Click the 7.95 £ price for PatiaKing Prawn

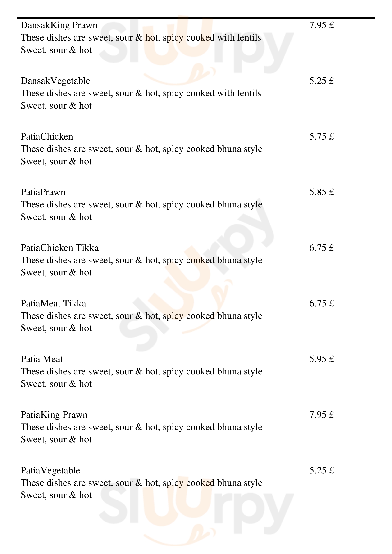(x=322, y=414)
